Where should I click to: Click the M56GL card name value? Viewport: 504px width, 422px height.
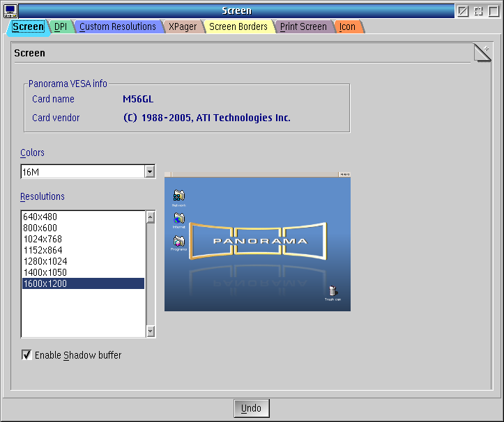tap(138, 99)
